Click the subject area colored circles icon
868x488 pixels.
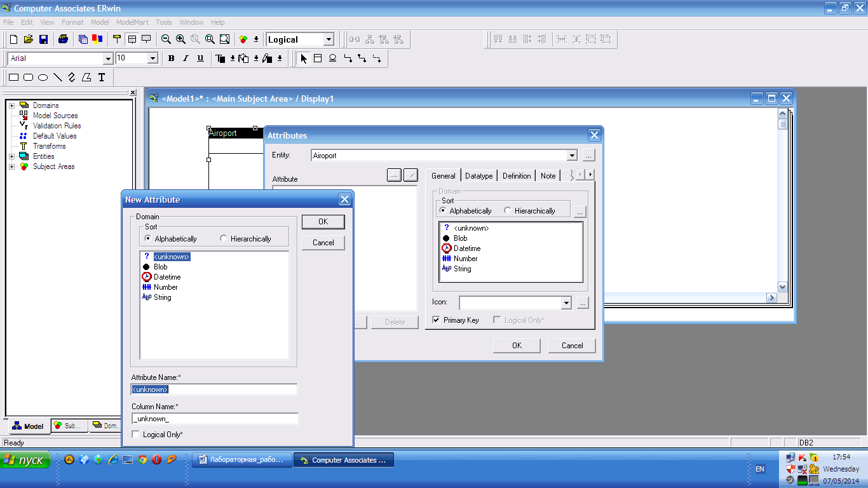(243, 39)
